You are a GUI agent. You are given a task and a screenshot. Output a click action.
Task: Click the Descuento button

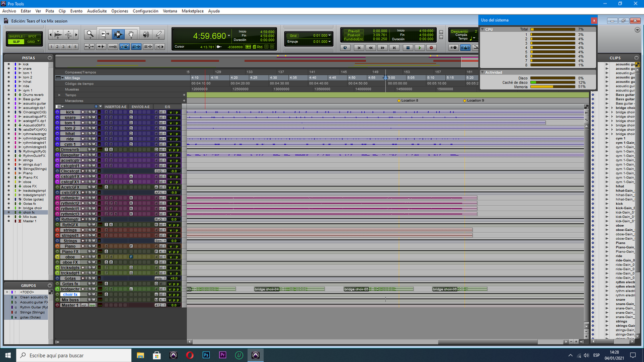coord(458,31)
